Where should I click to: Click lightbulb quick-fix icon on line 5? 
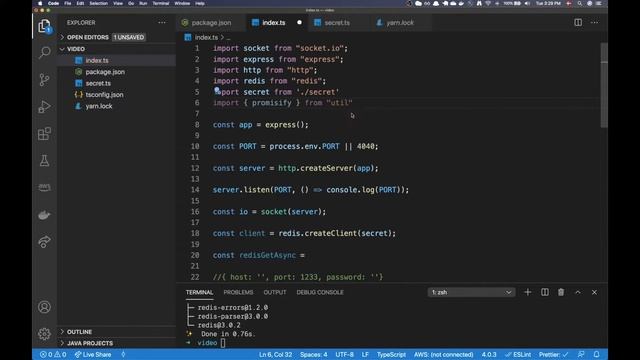click(x=217, y=91)
